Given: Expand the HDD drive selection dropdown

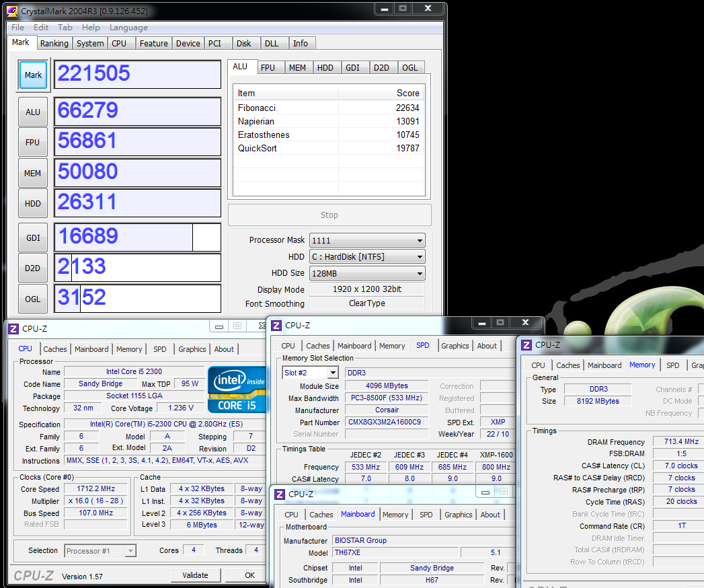Looking at the screenshot, I should [x=420, y=257].
